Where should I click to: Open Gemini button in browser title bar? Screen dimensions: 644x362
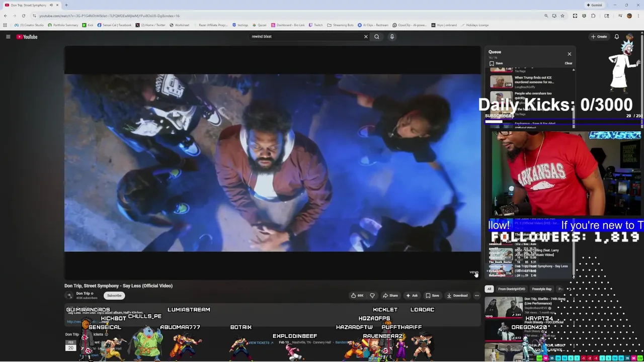point(594,5)
